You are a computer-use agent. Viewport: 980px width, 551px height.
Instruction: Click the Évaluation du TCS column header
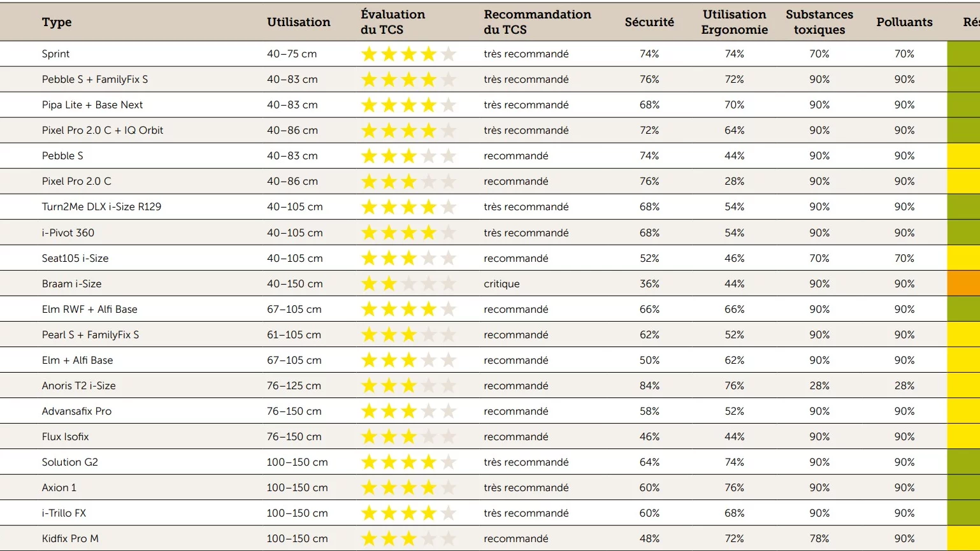tap(393, 22)
